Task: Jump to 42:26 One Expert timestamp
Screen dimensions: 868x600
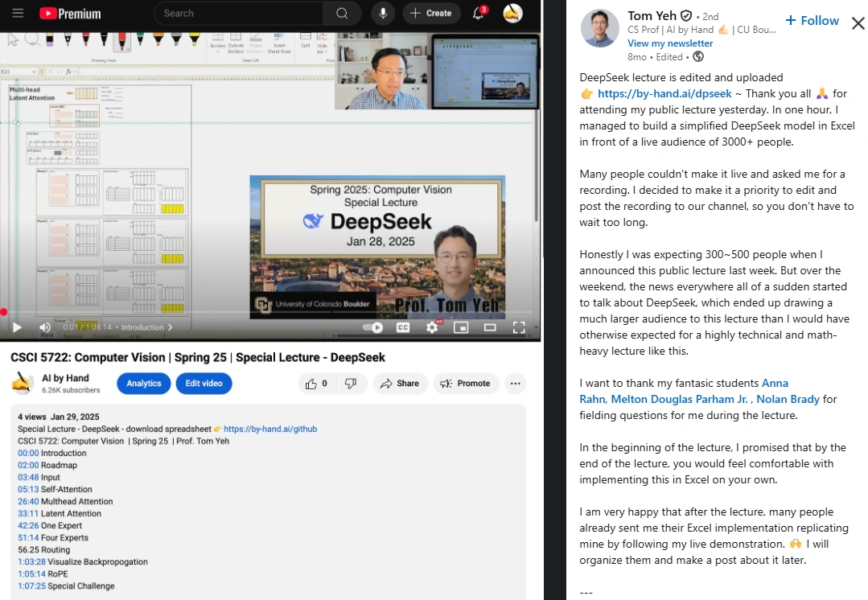Action: coord(28,526)
